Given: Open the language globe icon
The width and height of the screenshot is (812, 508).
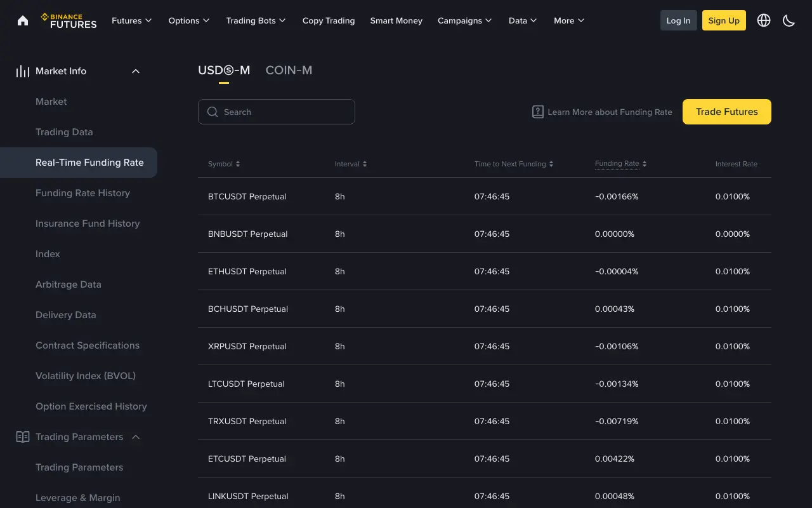Looking at the screenshot, I should (x=764, y=20).
